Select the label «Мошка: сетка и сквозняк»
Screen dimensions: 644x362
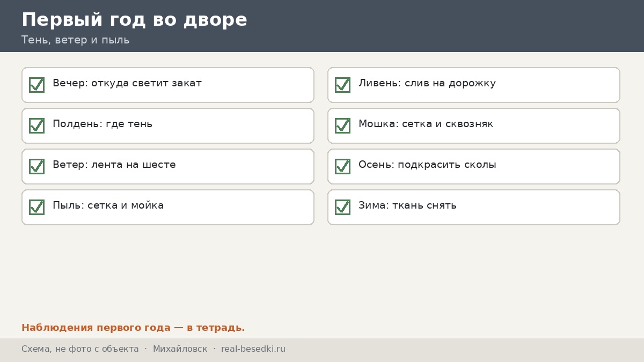pos(426,124)
